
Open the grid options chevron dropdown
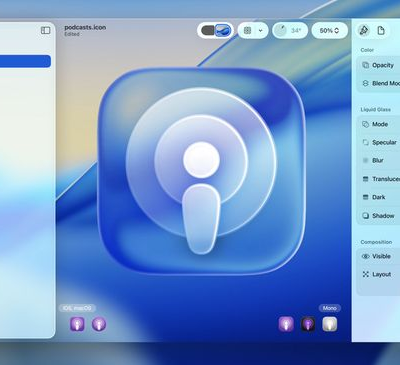click(261, 30)
